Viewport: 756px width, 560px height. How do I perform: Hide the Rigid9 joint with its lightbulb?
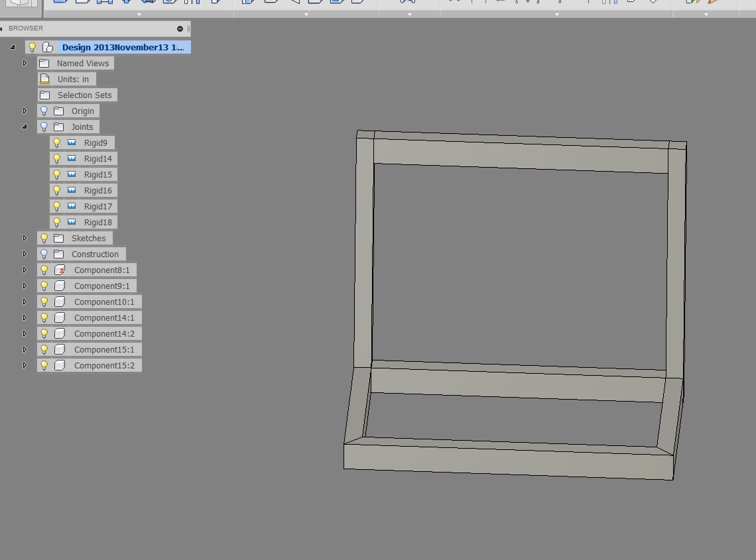click(x=57, y=142)
